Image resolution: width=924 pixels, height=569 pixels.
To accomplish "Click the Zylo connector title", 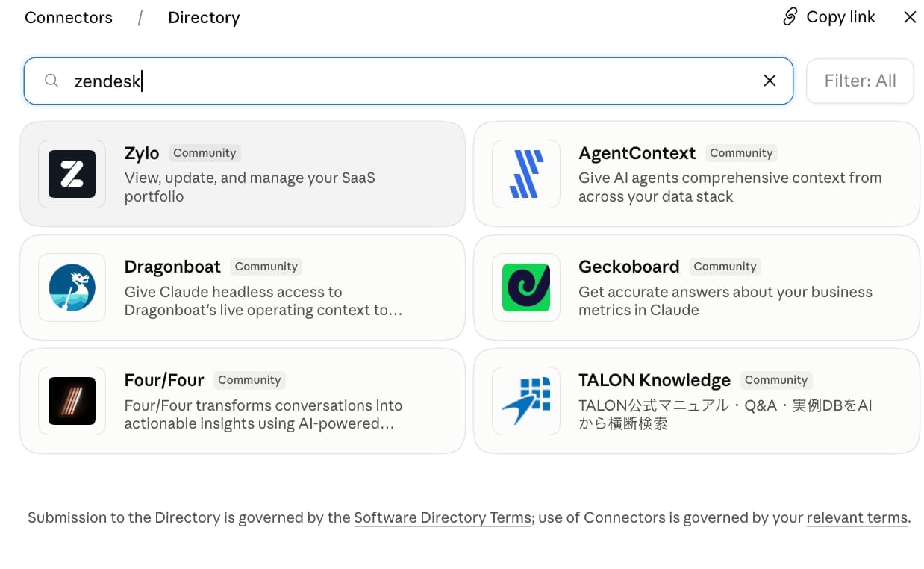I will (x=142, y=153).
